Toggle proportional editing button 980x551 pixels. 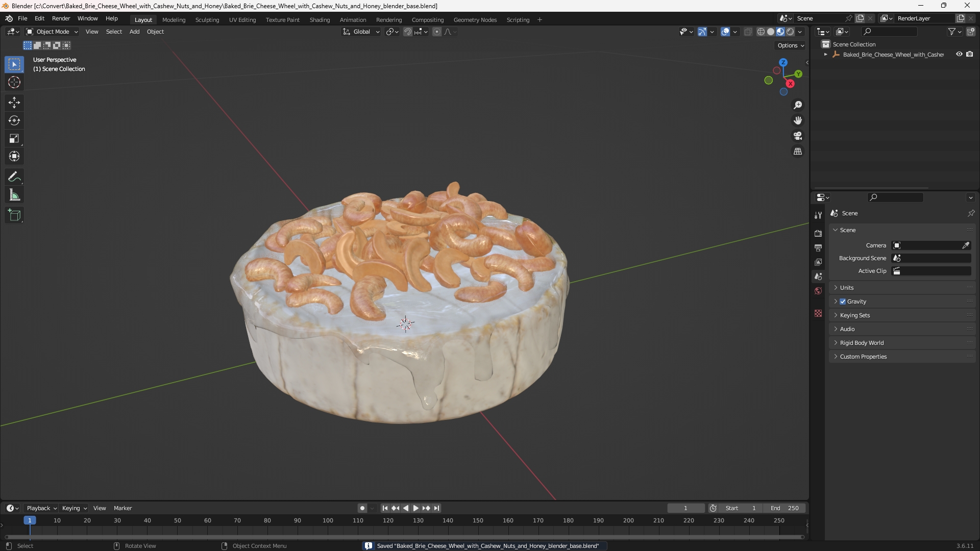coord(437,32)
